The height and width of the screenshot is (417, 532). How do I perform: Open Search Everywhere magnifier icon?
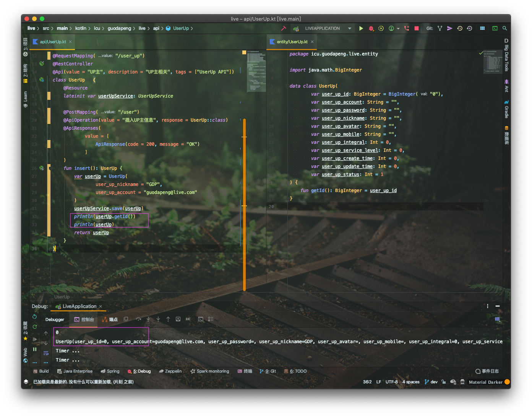tap(504, 28)
